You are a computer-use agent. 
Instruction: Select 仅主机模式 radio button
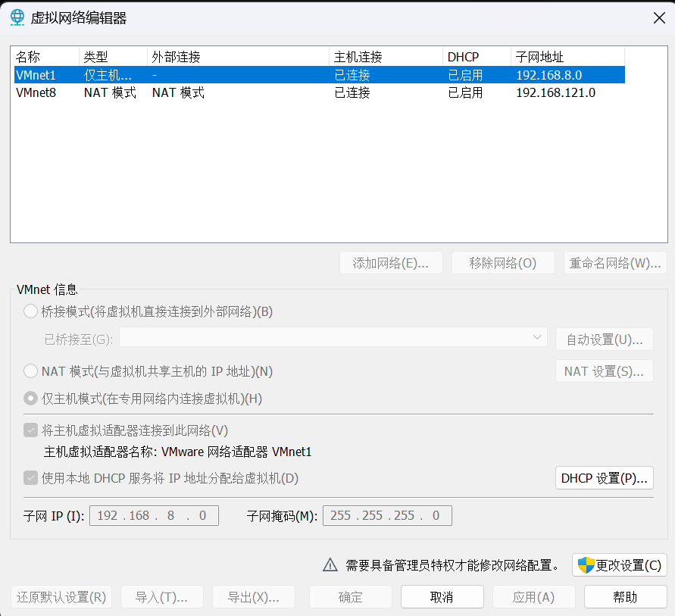[30, 399]
